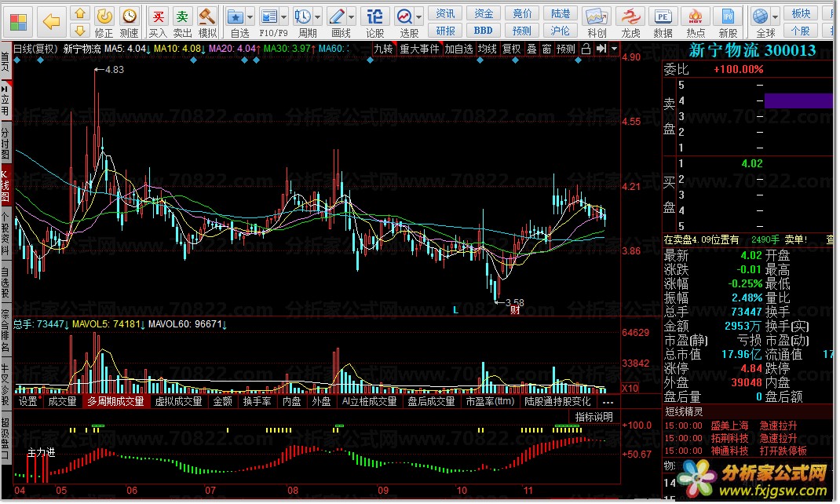Image resolution: width=840 pixels, height=504 pixels.
Task: Click the 研报 research report button
Action: coord(445,31)
